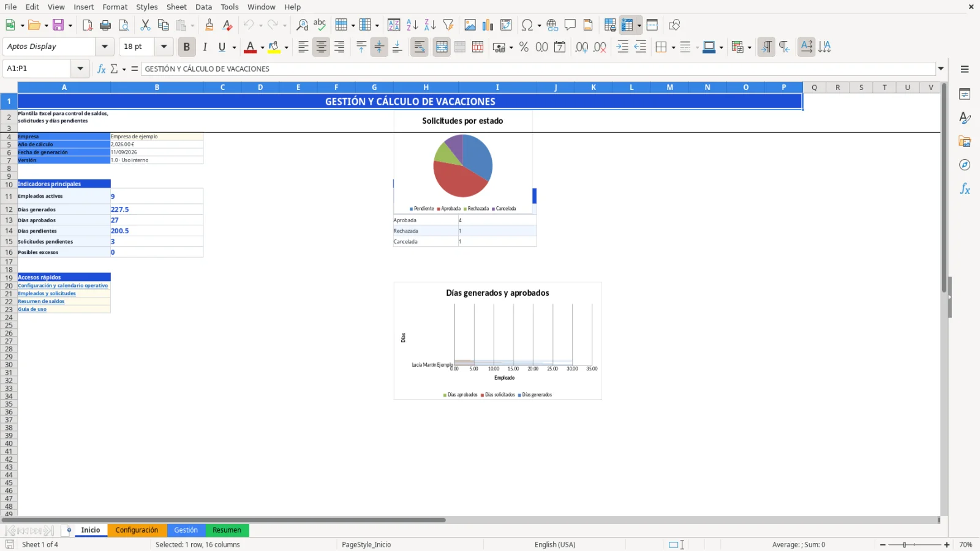The height and width of the screenshot is (551, 980).
Task: Open the sidebar Navigator icon
Action: click(965, 165)
